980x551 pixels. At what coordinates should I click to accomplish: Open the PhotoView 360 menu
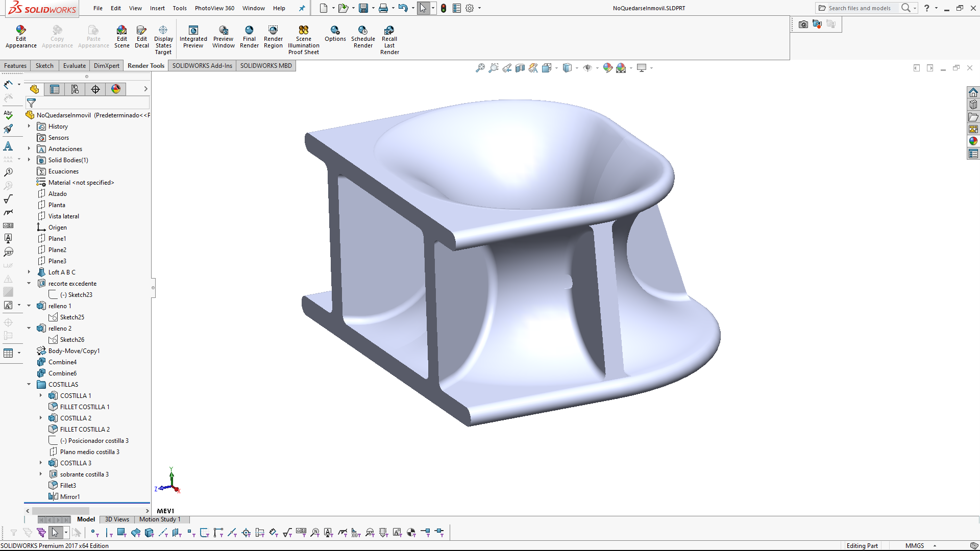coord(214,8)
